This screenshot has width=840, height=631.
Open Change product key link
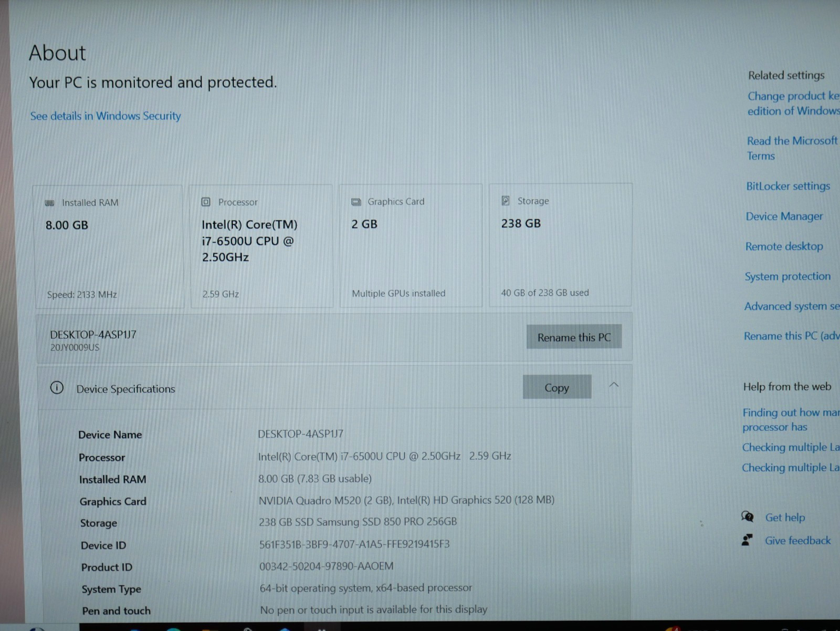click(x=793, y=103)
